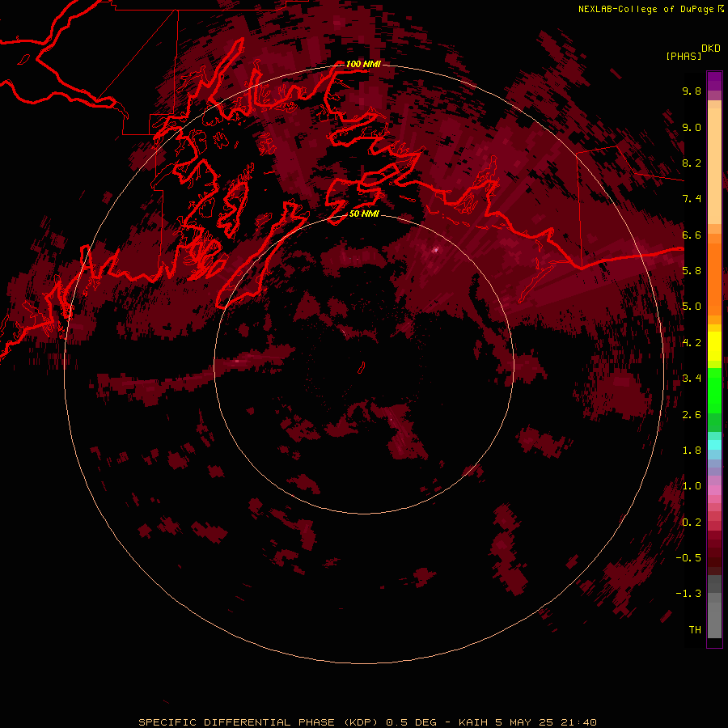Viewport: 728px width, 728px height.
Task: Click the 5.0 value on color scale
Action: coord(692,307)
